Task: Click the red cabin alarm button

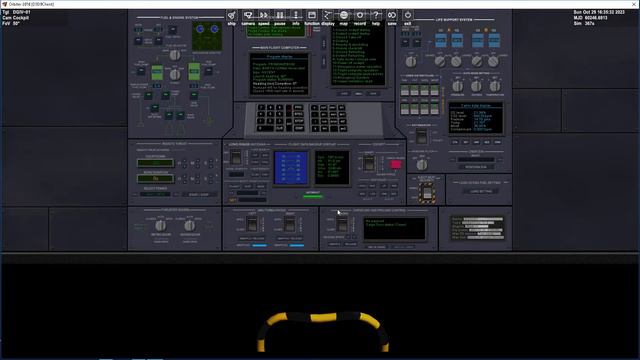Action: click(395, 164)
